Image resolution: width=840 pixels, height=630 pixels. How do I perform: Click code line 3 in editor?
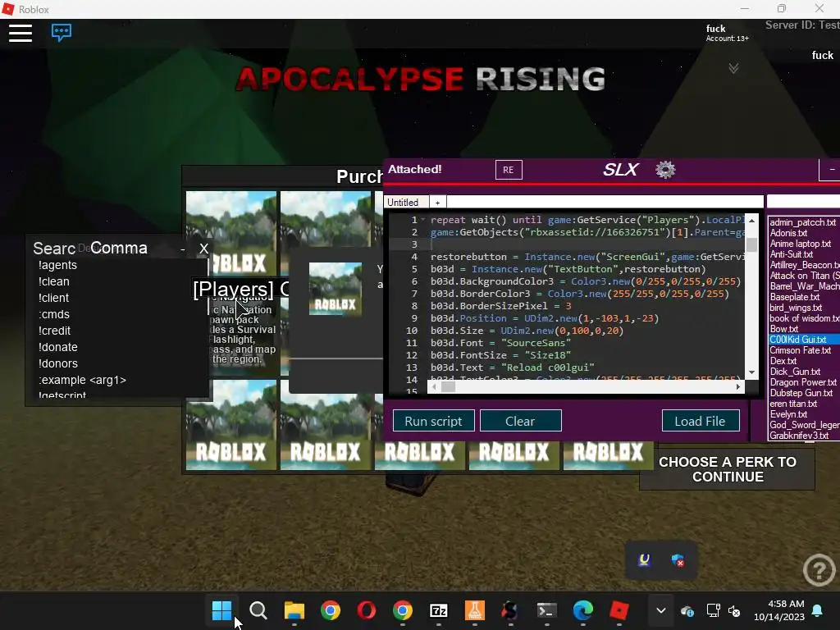pos(587,244)
